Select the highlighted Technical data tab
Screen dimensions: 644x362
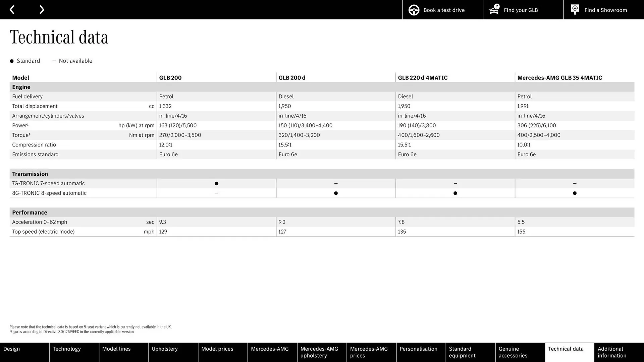pos(566,349)
